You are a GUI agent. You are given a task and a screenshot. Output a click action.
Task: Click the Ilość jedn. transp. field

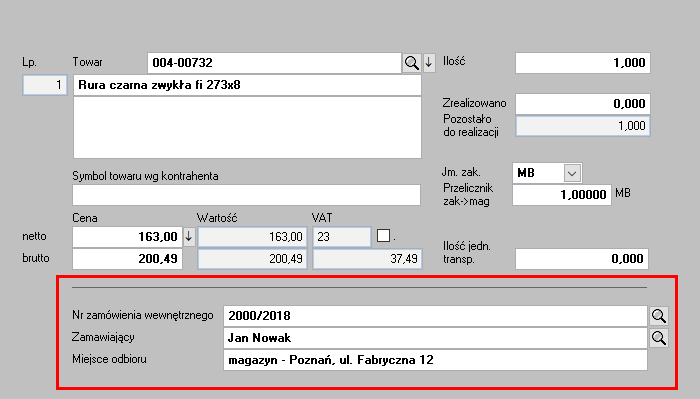pos(582,259)
